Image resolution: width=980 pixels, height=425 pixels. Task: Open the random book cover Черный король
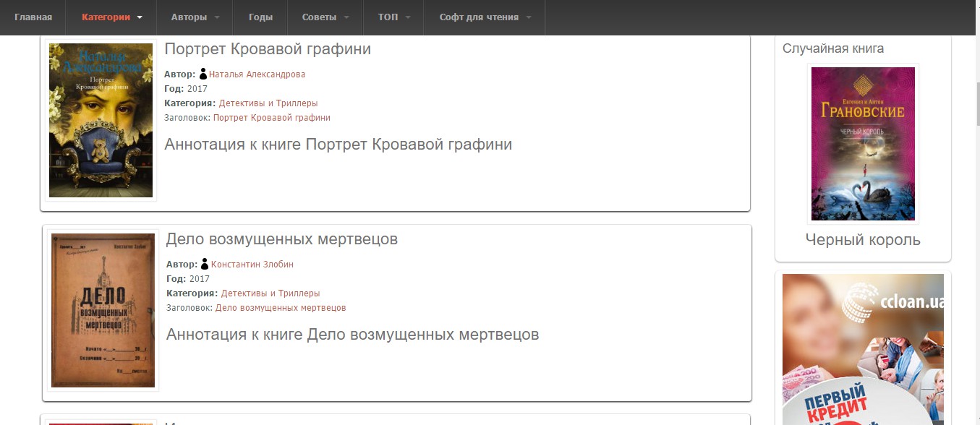click(863, 144)
